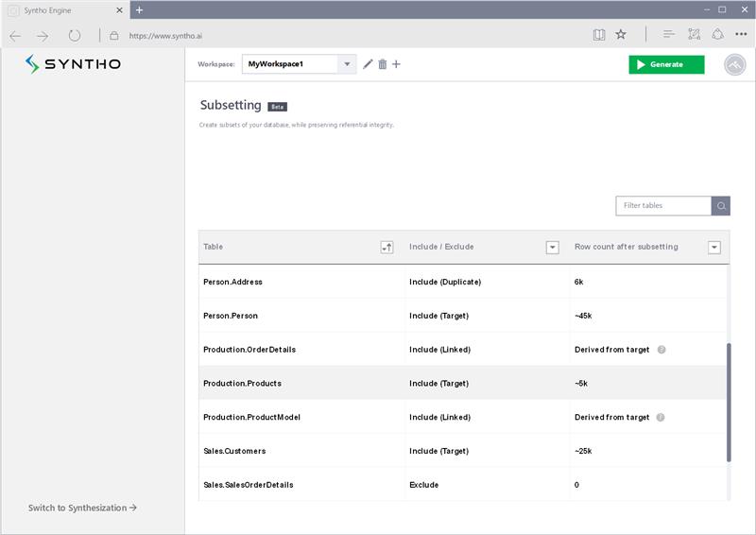Select Sales.Customers table name
The image size is (756, 535).
[x=234, y=451]
